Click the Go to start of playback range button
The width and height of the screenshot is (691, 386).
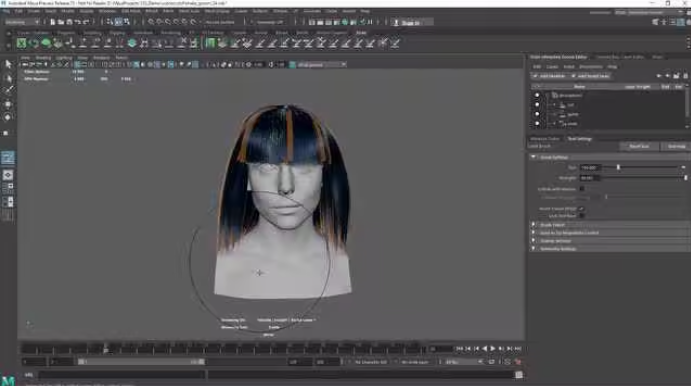pos(460,349)
